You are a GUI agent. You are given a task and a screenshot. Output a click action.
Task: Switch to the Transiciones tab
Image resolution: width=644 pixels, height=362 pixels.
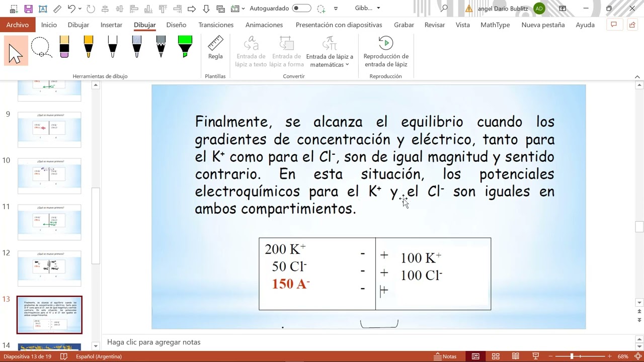[x=216, y=25]
